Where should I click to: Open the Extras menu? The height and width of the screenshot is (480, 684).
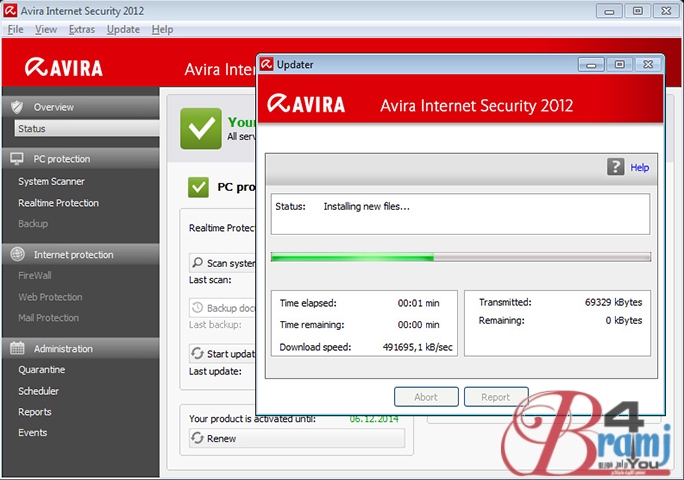[x=82, y=29]
